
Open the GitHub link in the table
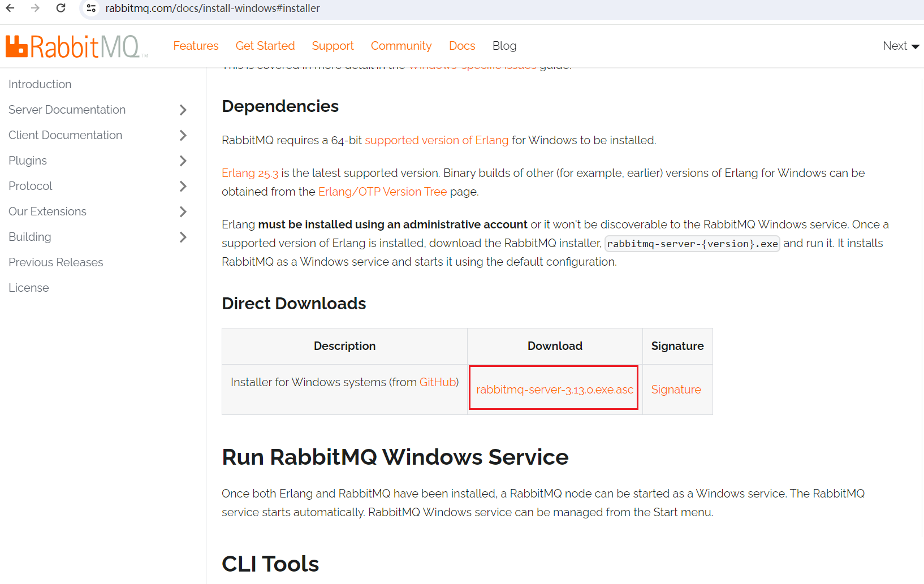coord(437,382)
